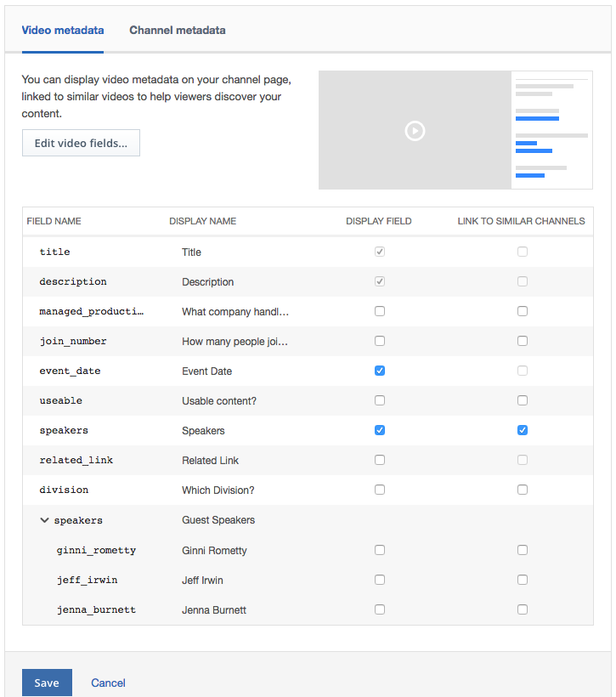Viewport: 616px width, 697px height.
Task: Check Link to Similar Channels for division
Action: click(x=523, y=490)
